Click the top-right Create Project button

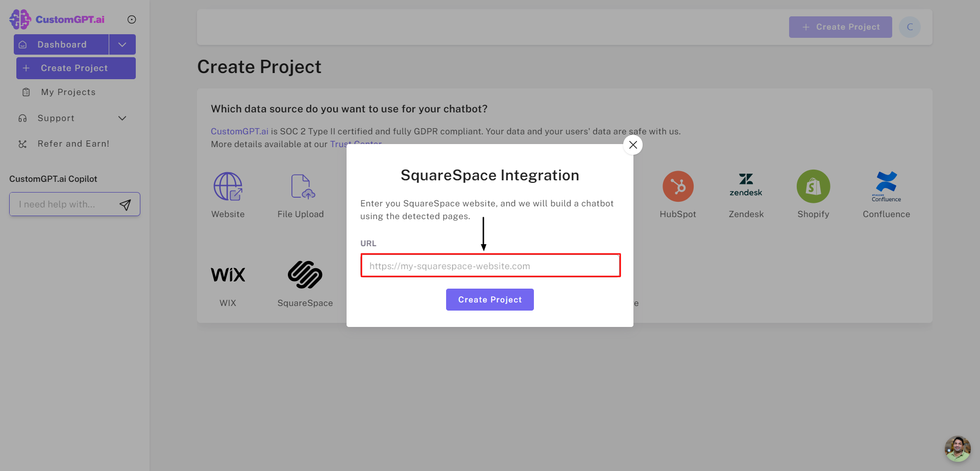pyautogui.click(x=841, y=27)
